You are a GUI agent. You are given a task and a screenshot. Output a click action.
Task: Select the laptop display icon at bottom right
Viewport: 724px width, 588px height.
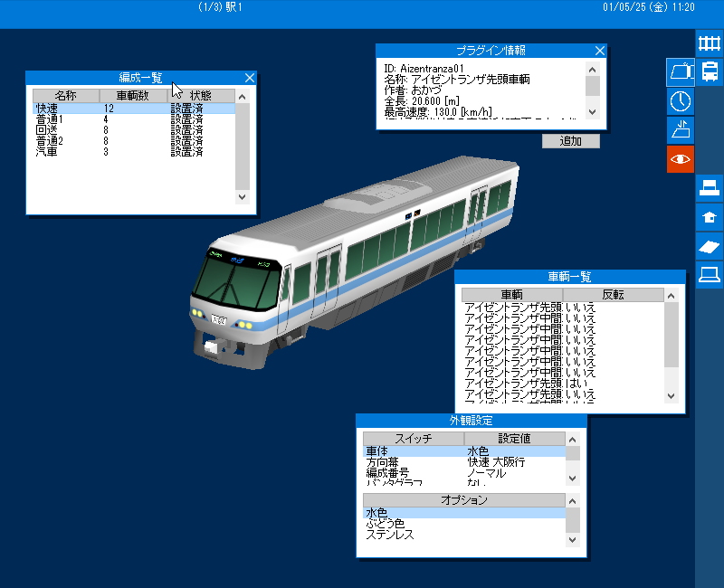(x=709, y=275)
